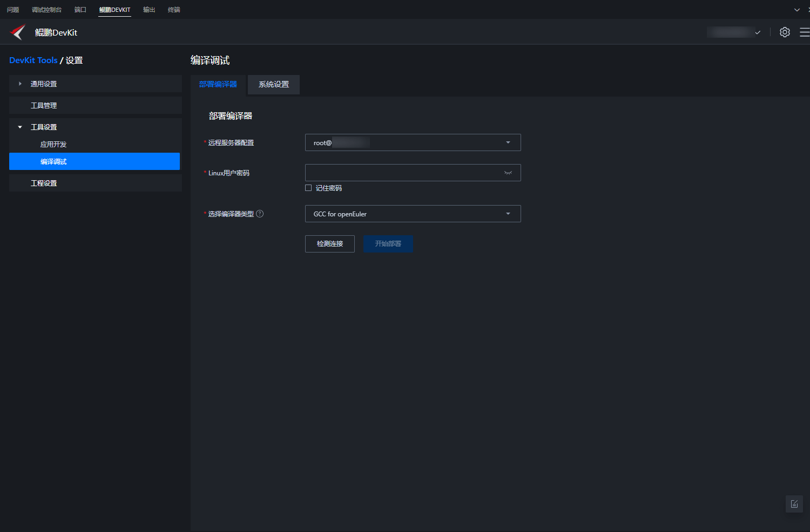
Task: Click the compiler type help icon
Action: (260, 214)
